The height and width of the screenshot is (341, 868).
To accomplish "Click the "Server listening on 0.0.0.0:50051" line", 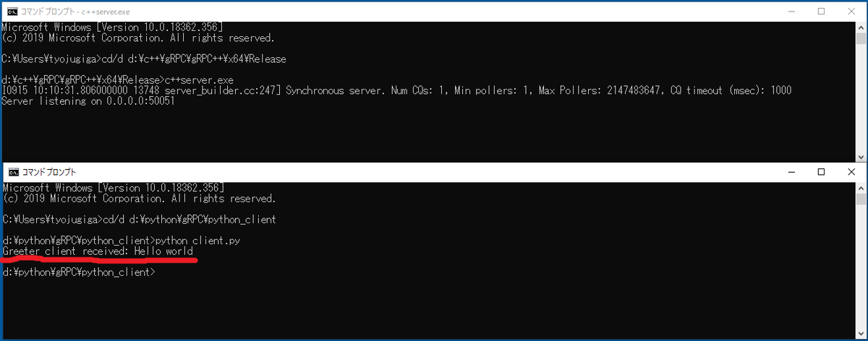I will point(88,100).
